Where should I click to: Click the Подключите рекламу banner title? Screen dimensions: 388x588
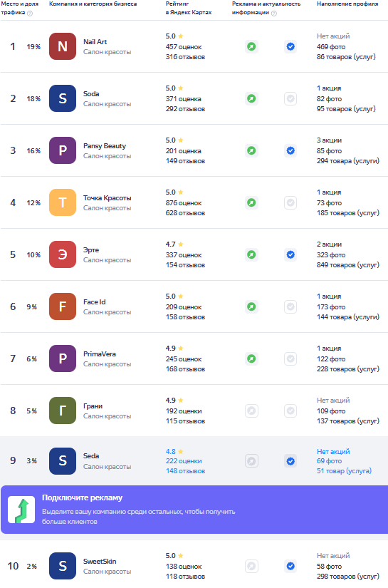point(82,497)
